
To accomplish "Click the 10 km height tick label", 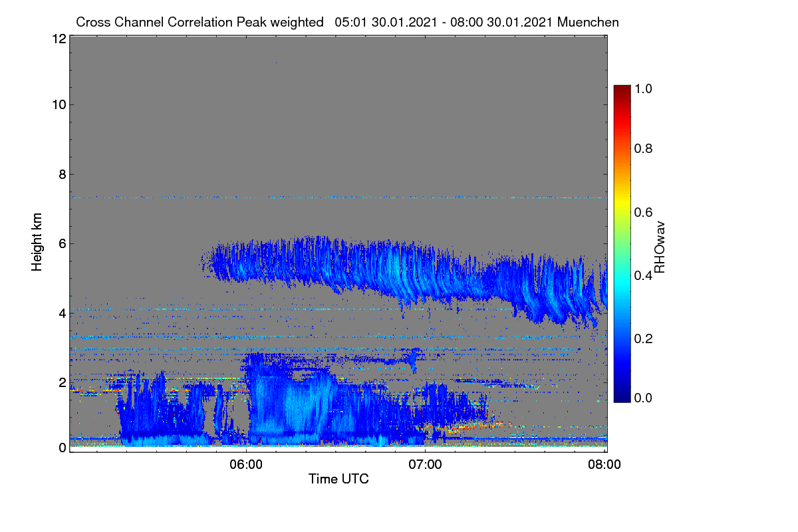I will tap(59, 104).
